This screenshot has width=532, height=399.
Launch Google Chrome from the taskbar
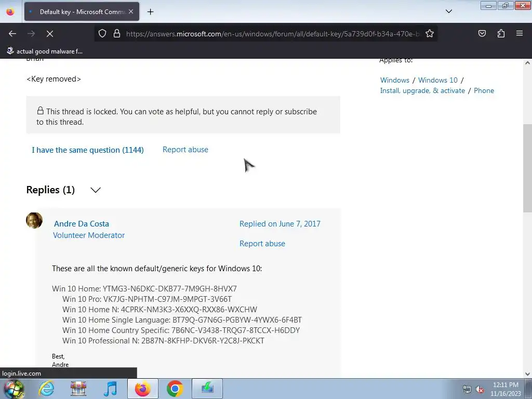[175, 389]
